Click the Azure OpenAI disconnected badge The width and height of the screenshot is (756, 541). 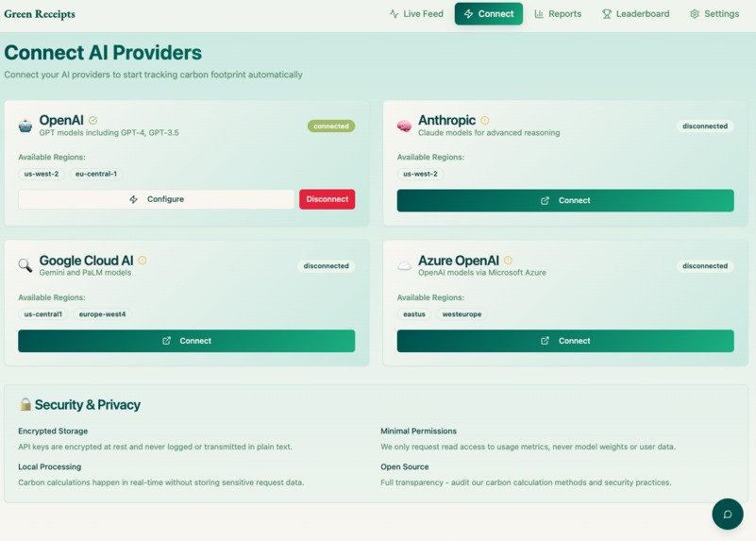pos(705,265)
